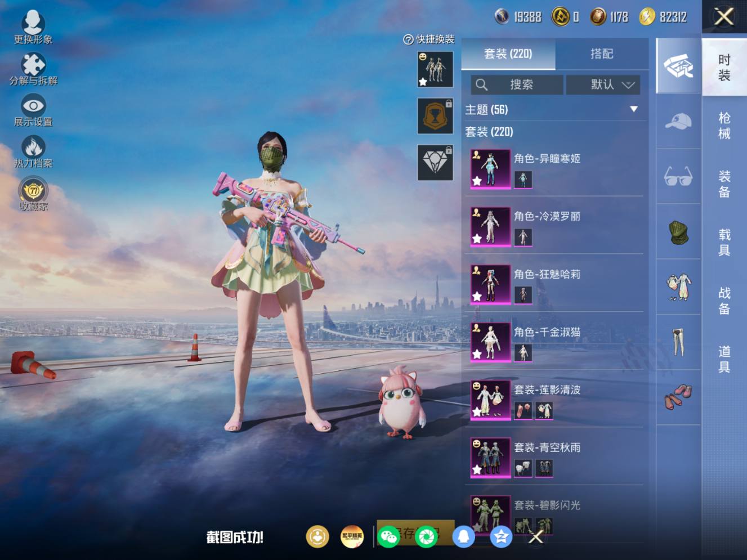Image resolution: width=747 pixels, height=560 pixels.
Task: Open the 收藏家 collector badge
Action: [33, 194]
